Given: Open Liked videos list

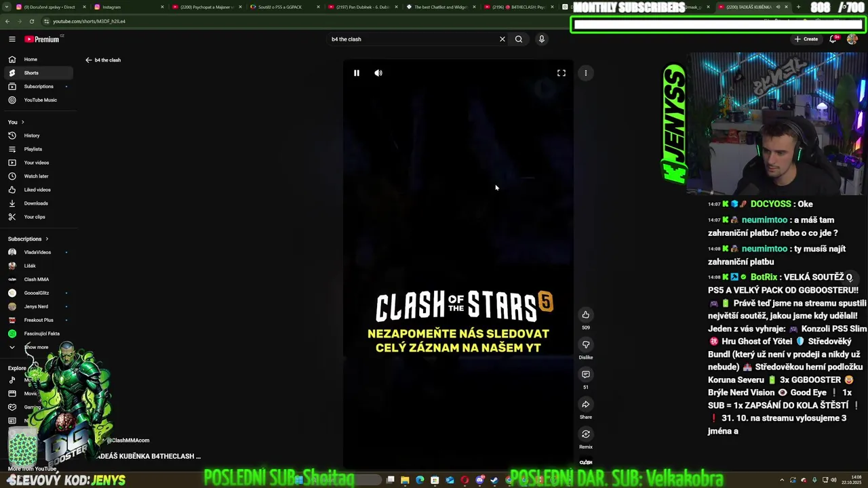Looking at the screenshot, I should click(x=38, y=190).
